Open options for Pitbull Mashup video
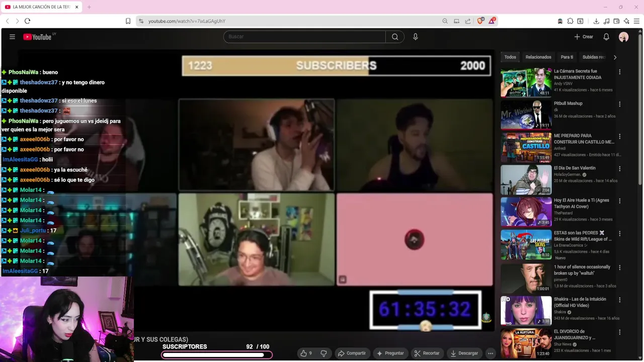 [620, 104]
